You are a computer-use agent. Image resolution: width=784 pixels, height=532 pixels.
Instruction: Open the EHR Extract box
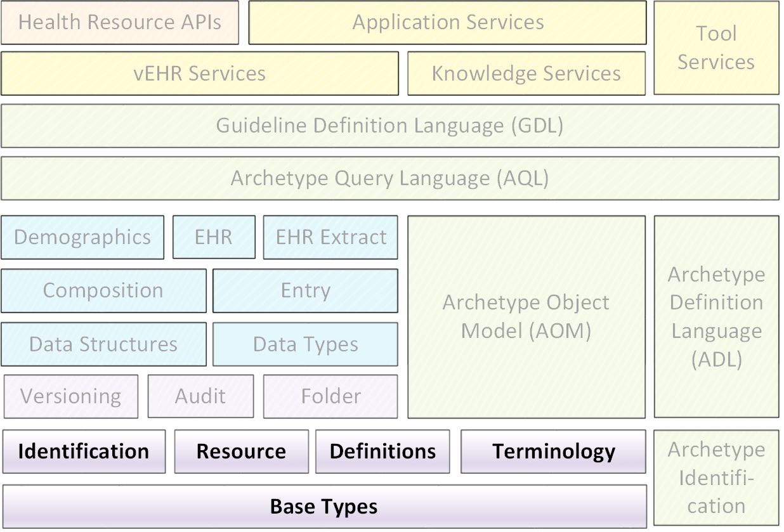tap(330, 238)
